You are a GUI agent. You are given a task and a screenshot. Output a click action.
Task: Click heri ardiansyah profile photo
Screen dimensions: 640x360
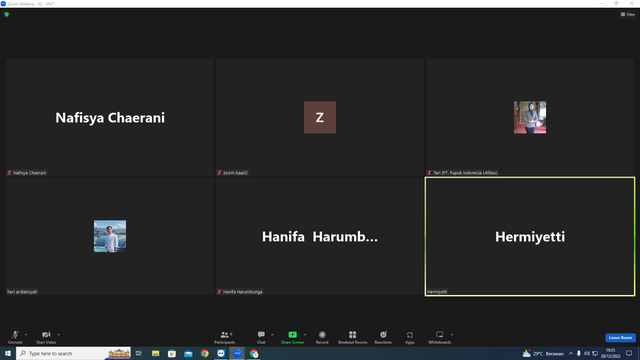tap(110, 236)
